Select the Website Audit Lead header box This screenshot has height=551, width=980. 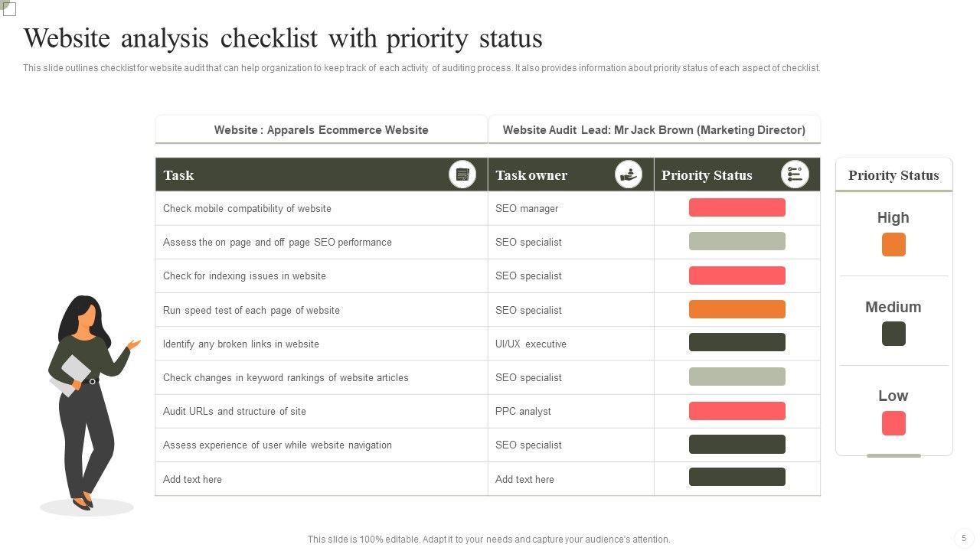click(654, 130)
